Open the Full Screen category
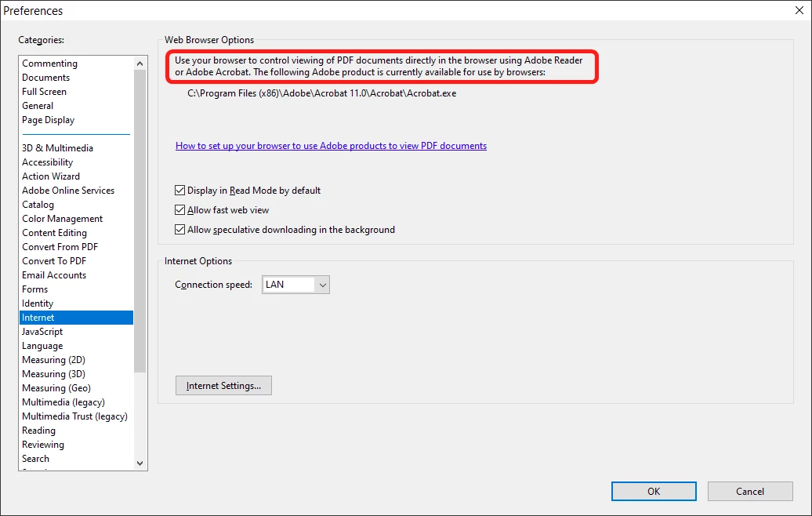 [76, 92]
